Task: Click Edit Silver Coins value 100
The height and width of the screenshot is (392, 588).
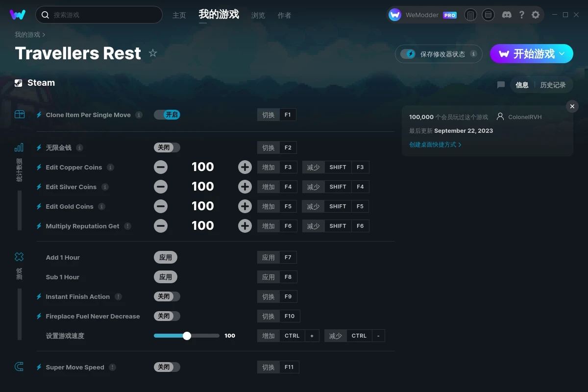Action: point(203,187)
